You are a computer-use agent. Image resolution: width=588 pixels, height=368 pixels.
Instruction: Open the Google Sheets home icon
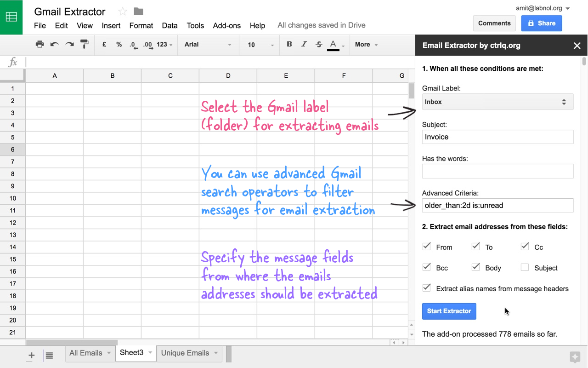pos(11,17)
